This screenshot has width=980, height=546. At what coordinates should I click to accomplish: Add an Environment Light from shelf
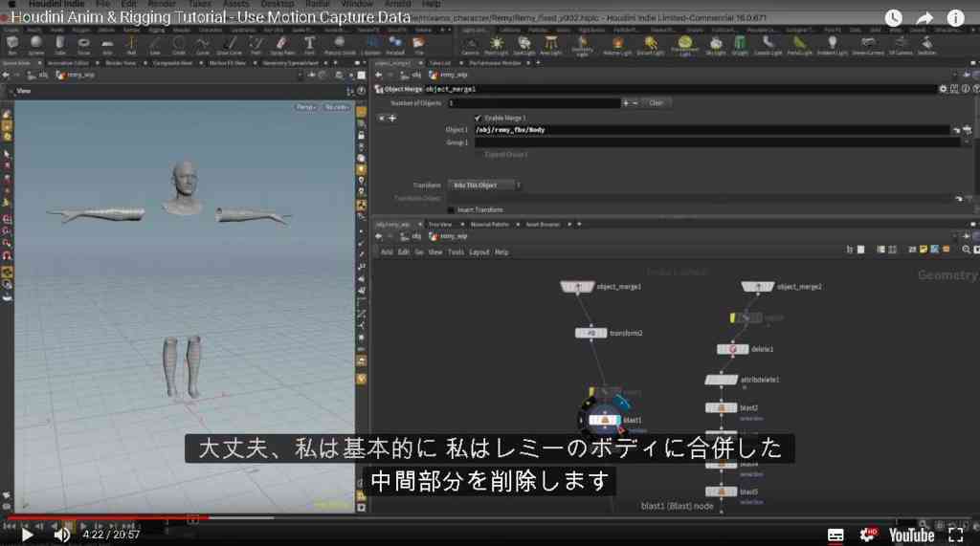pos(685,45)
